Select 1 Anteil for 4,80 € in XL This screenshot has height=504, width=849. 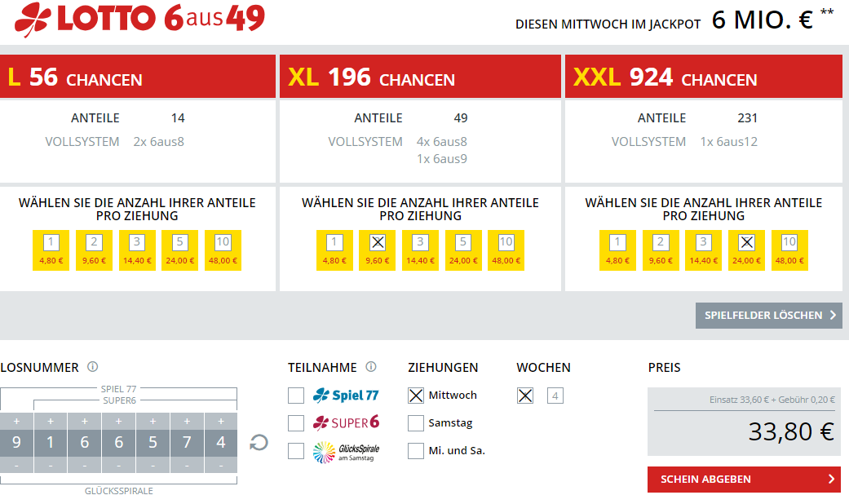point(334,250)
